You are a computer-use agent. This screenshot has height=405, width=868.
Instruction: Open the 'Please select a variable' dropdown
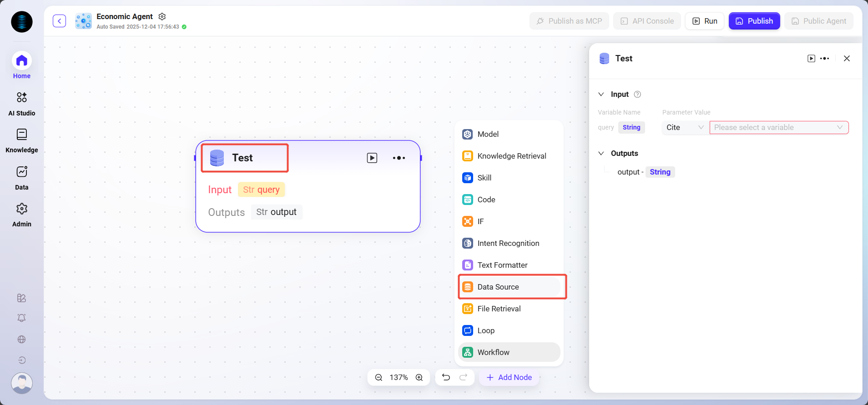(778, 127)
